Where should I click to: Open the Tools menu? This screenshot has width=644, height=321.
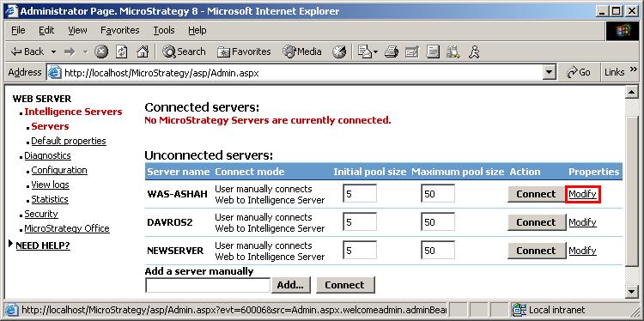pos(164,30)
